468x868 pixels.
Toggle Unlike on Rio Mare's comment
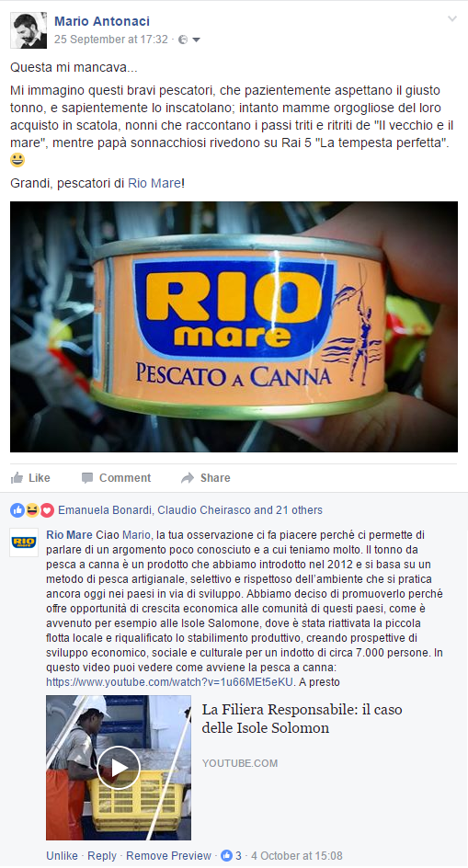pyautogui.click(x=62, y=856)
